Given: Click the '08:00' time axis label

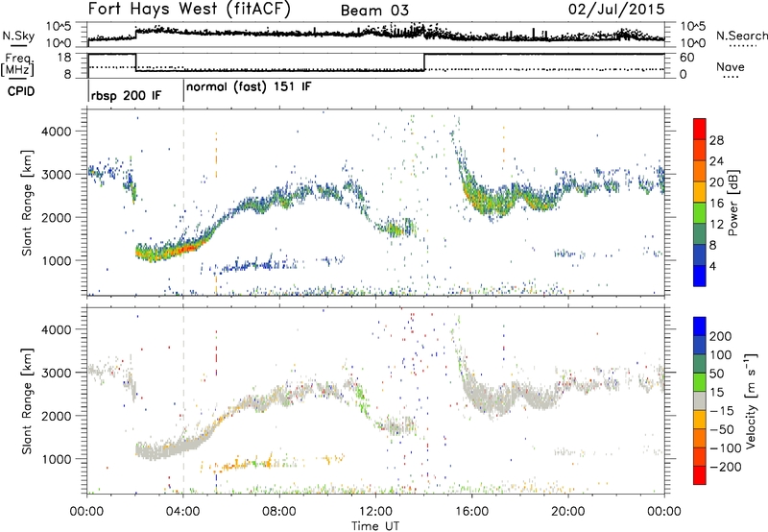Looking at the screenshot, I should 279,512.
